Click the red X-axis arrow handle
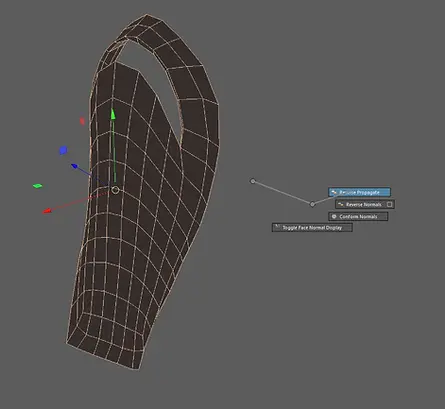The width and height of the screenshot is (445, 409). click(x=47, y=211)
